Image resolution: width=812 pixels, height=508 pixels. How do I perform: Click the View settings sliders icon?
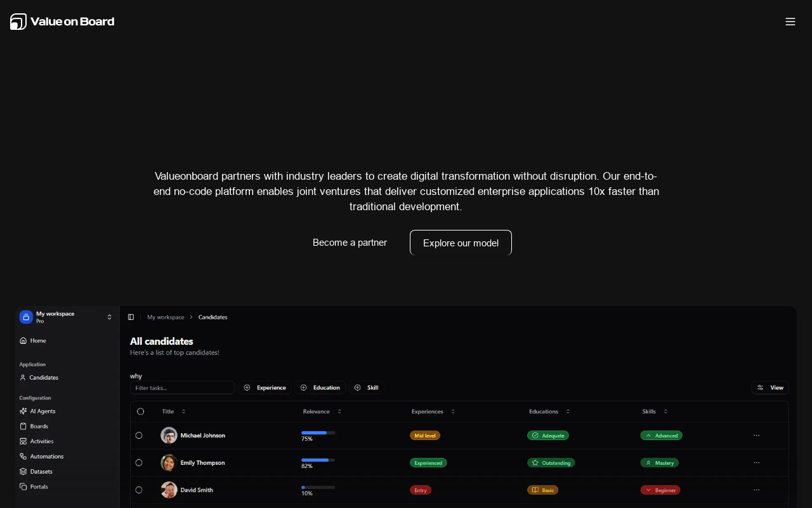tap(761, 387)
